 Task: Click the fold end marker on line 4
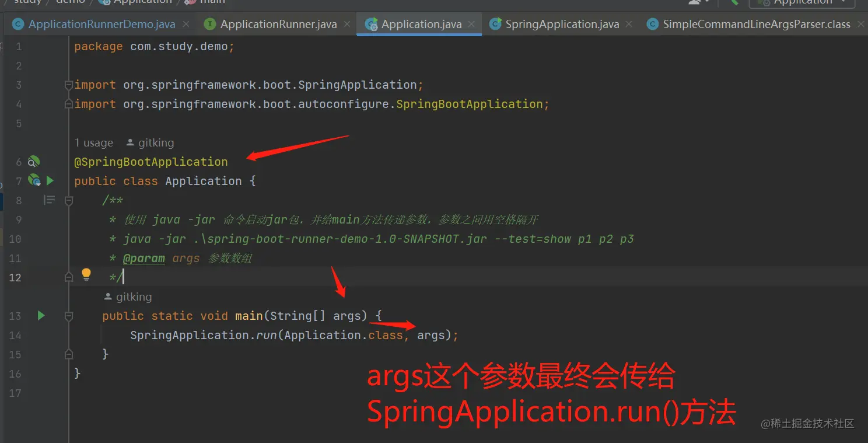pyautogui.click(x=69, y=104)
